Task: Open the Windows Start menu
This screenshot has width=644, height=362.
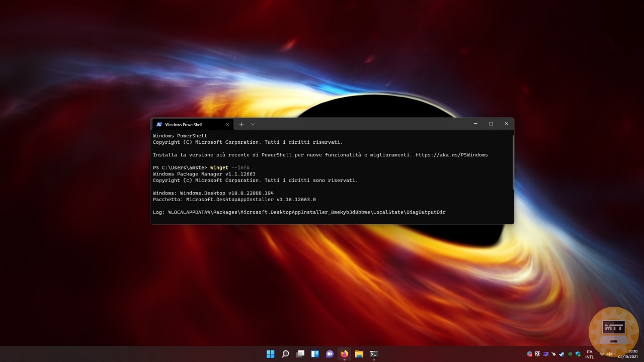Action: [x=270, y=354]
